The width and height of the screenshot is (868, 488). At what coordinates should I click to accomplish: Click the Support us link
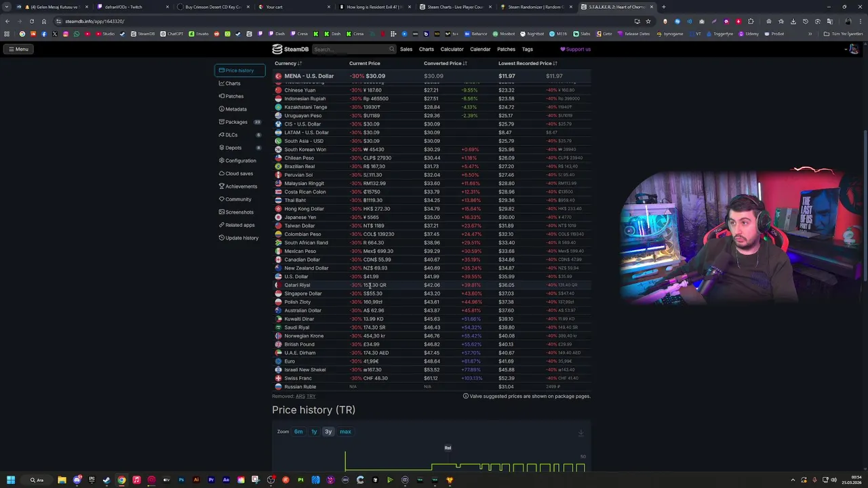pos(575,49)
